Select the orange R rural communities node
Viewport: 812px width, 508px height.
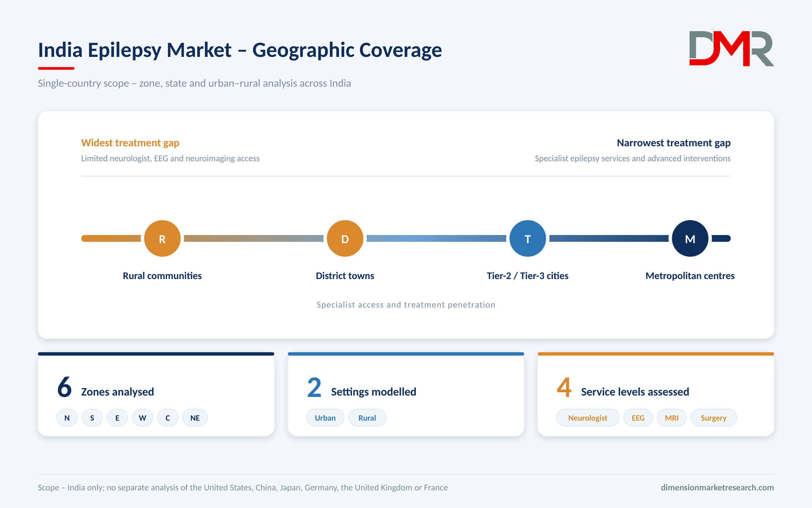(162, 238)
